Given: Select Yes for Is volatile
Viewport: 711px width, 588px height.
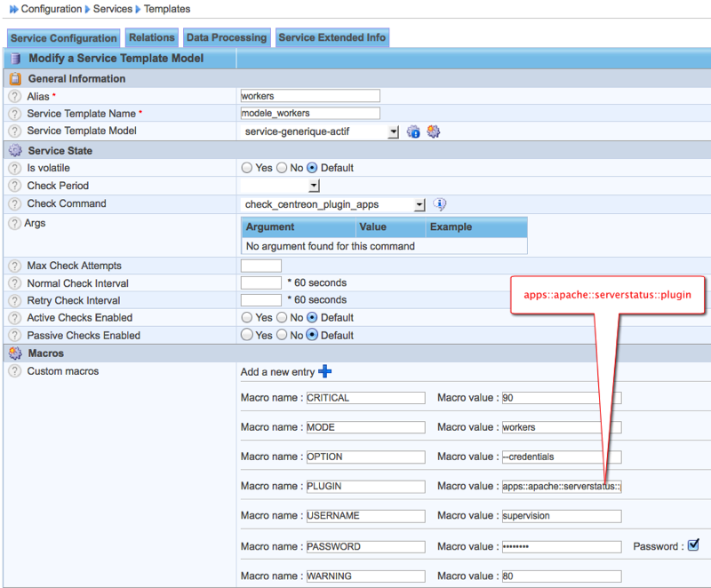Looking at the screenshot, I should (x=247, y=168).
